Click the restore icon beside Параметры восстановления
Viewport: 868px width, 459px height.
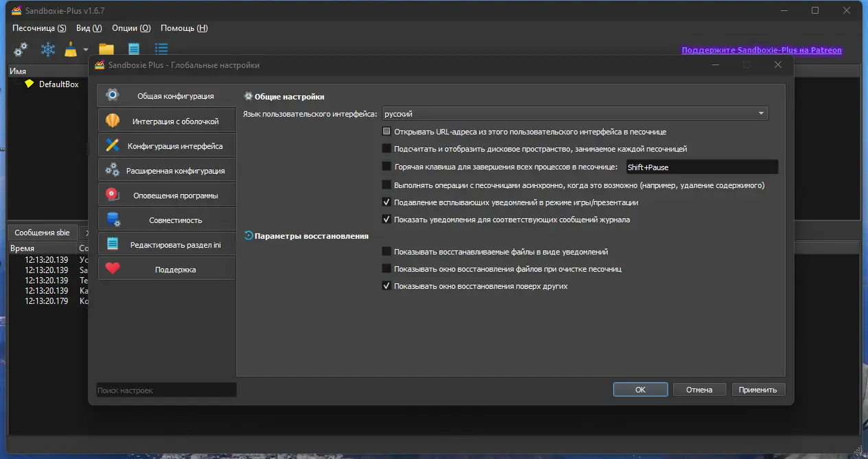(x=249, y=235)
